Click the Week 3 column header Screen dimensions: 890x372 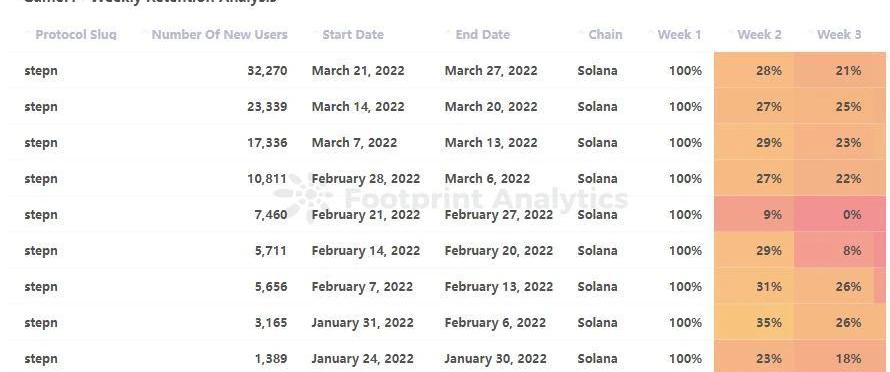839,35
